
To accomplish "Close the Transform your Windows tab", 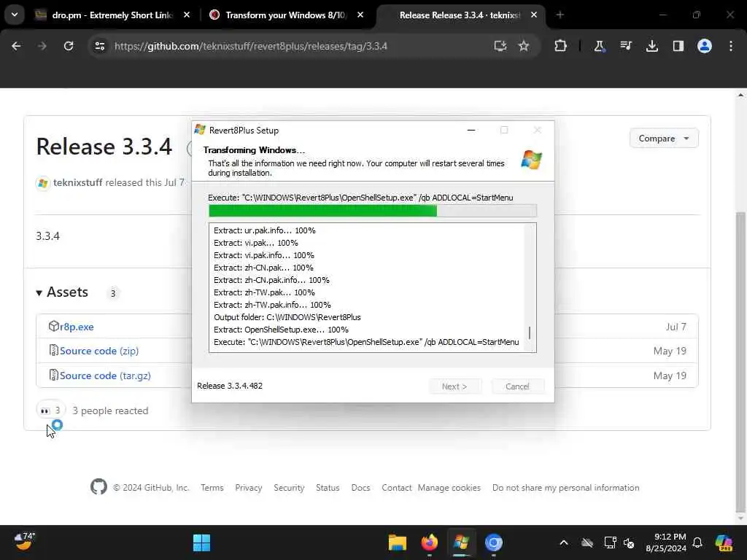I will [x=360, y=15].
